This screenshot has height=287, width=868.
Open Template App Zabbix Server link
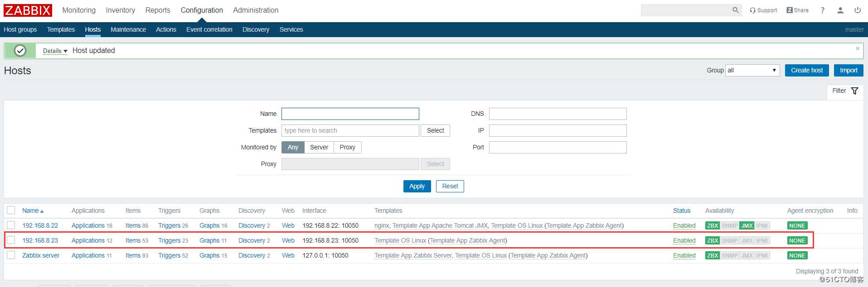pos(413,255)
